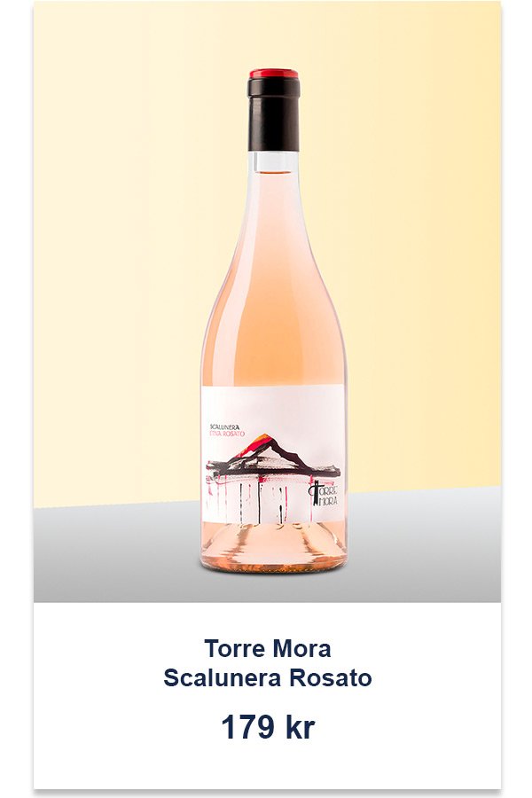Click the ETNA ROSATO red label text
This screenshot has height=798, width=532.
pyautogui.click(x=227, y=434)
